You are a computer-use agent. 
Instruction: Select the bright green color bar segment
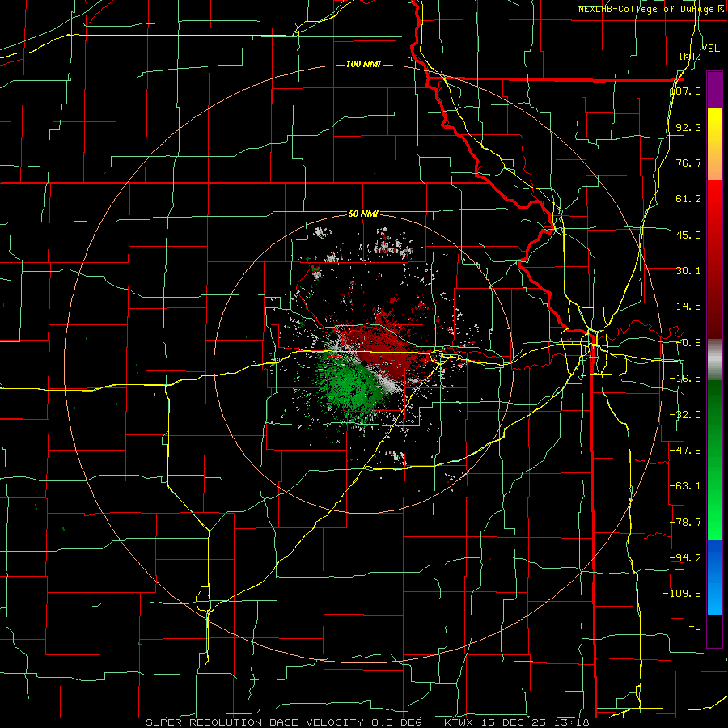coord(714,510)
